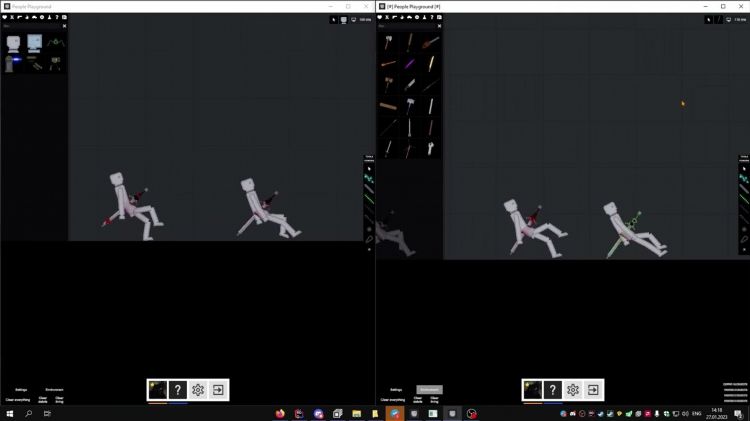Image resolution: width=750 pixels, height=421 pixels.
Task: Open the question mark help in left overlay
Action: (x=178, y=390)
